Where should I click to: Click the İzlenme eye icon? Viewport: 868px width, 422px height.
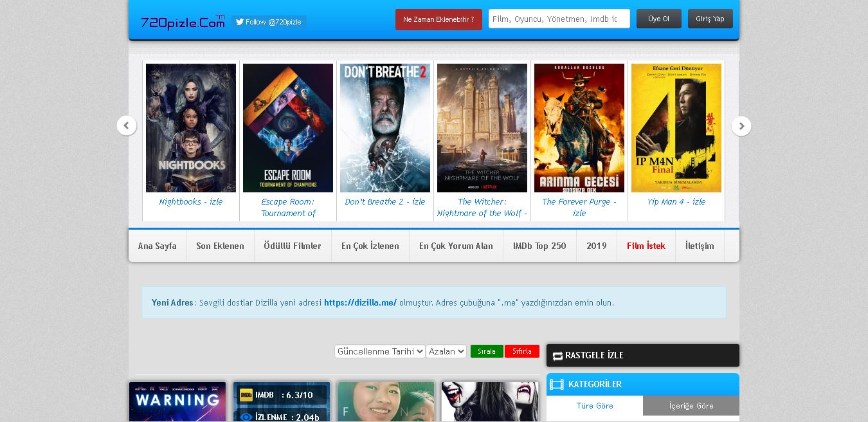(246, 417)
